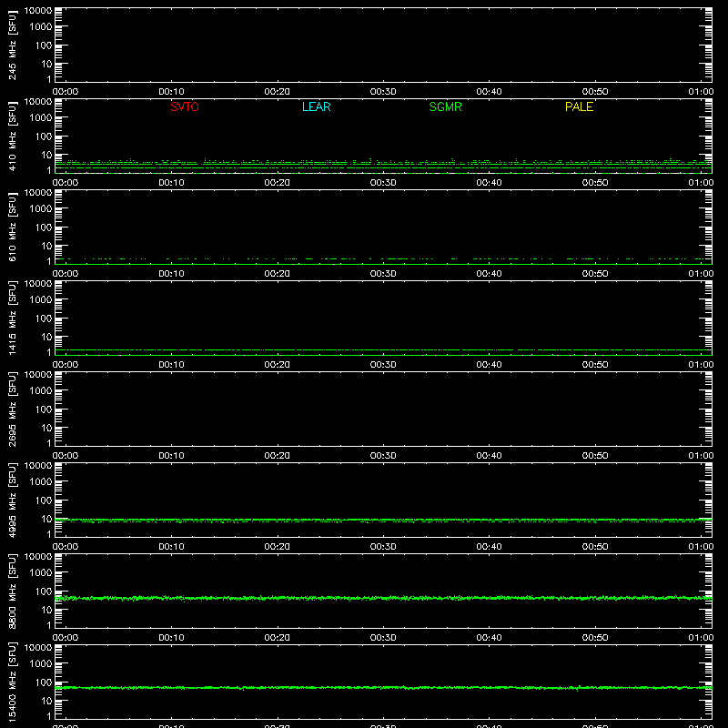Click the green flux trace in 8800 MHz panel
This screenshot has width=728, height=728.
pos(383,598)
